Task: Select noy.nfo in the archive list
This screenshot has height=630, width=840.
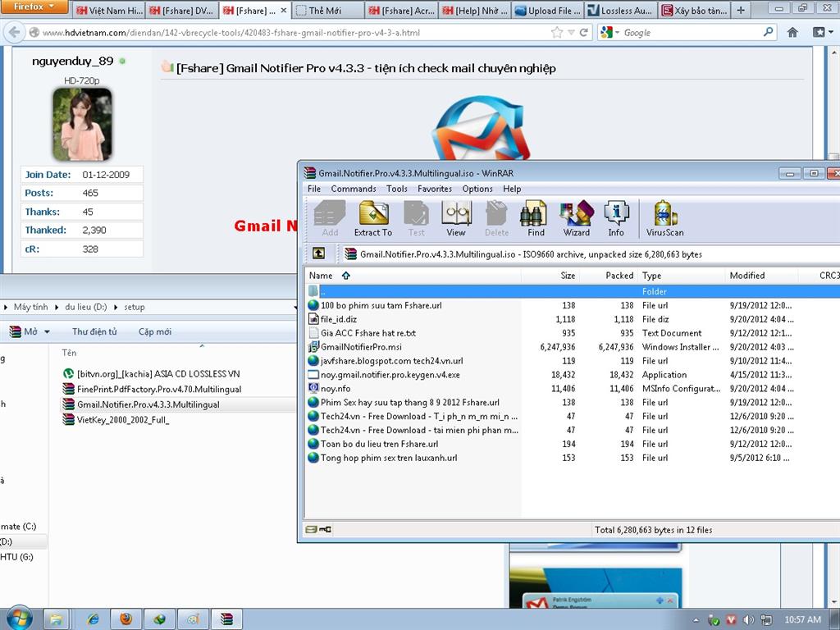Action: click(x=336, y=389)
